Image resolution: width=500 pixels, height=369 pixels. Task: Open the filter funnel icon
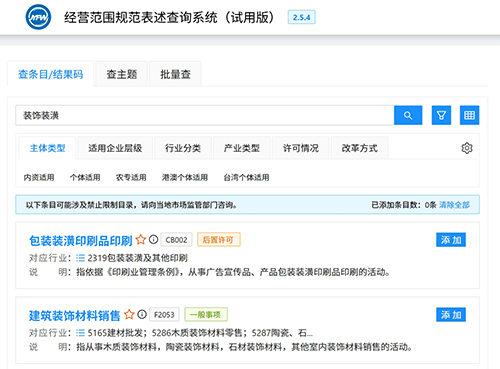(441, 115)
